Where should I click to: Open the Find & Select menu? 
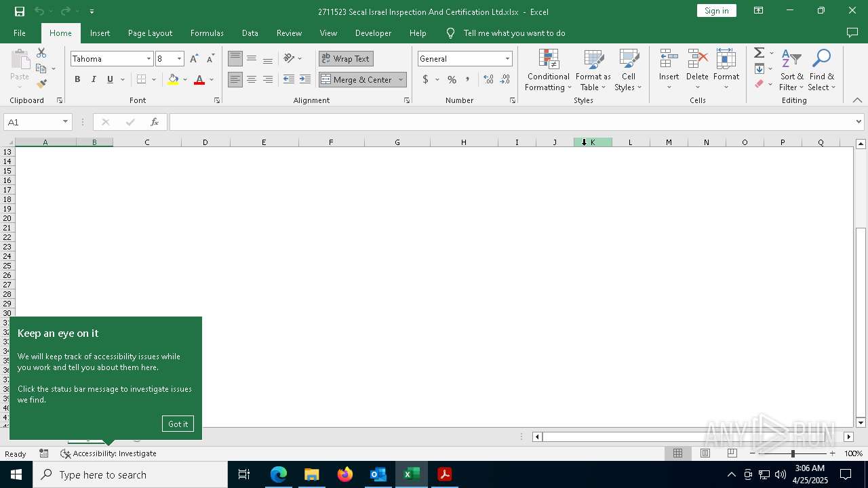822,70
